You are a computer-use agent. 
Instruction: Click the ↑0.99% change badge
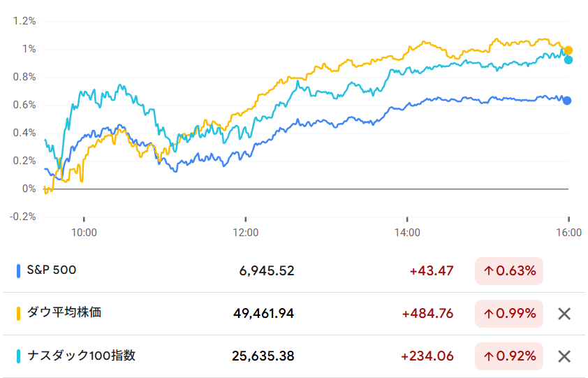coord(509,314)
